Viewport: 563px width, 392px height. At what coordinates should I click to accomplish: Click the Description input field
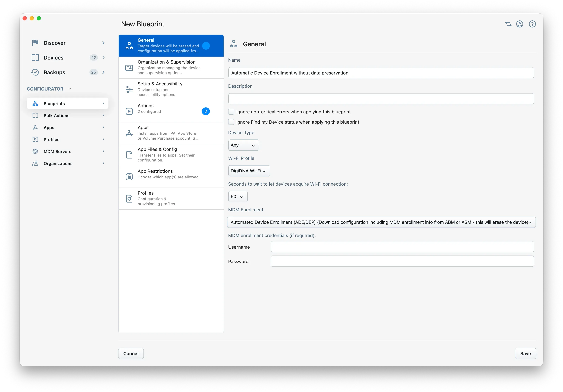[381, 99]
